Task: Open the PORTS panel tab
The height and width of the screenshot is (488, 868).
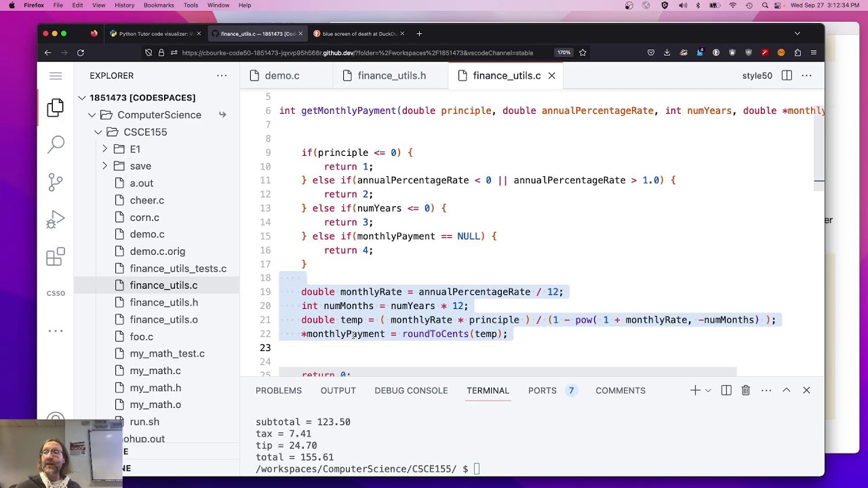Action: [542, 390]
